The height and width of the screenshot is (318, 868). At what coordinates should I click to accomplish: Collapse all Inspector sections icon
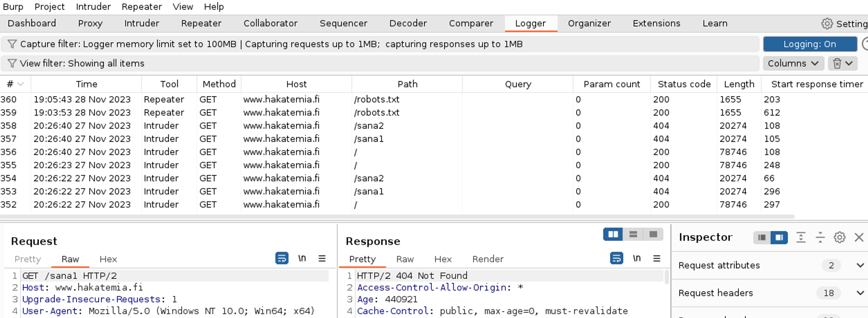820,238
